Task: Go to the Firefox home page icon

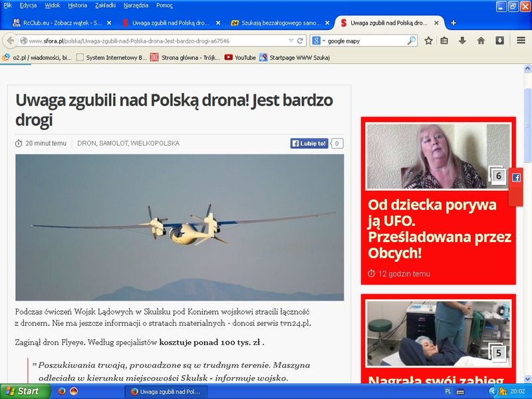Action: (x=481, y=41)
